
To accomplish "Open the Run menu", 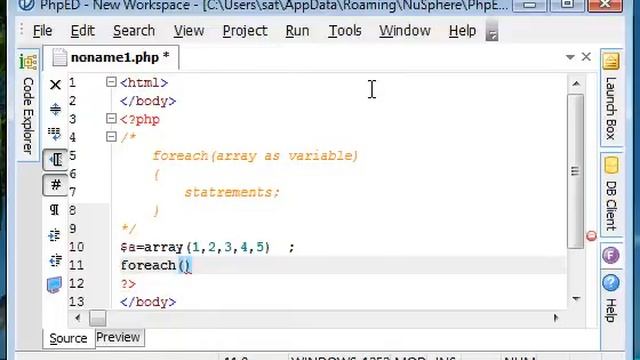I will tap(297, 31).
